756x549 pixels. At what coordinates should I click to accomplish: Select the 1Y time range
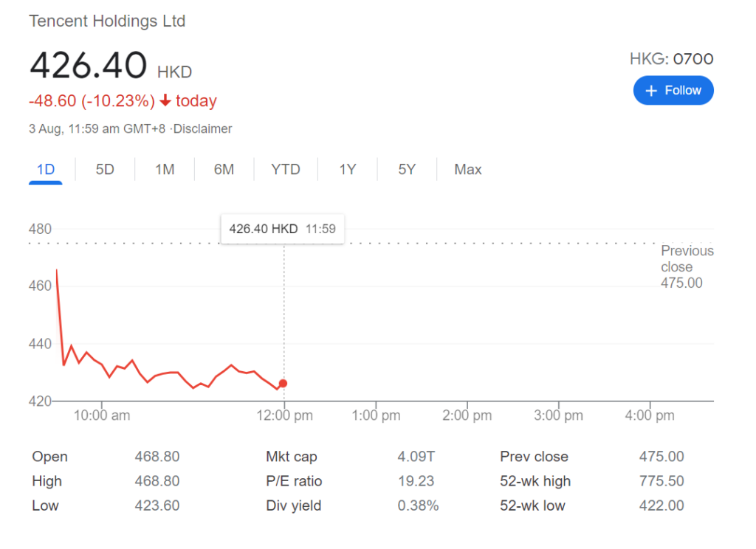(x=347, y=170)
